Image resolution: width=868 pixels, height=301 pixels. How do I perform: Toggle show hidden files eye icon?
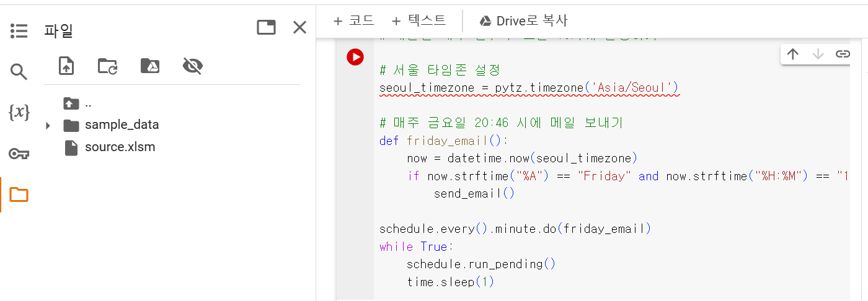[193, 66]
